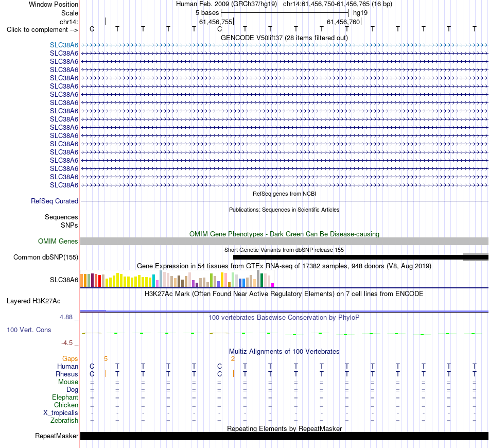Click the 4.88 upper PhyloP scale value

click(x=66, y=317)
